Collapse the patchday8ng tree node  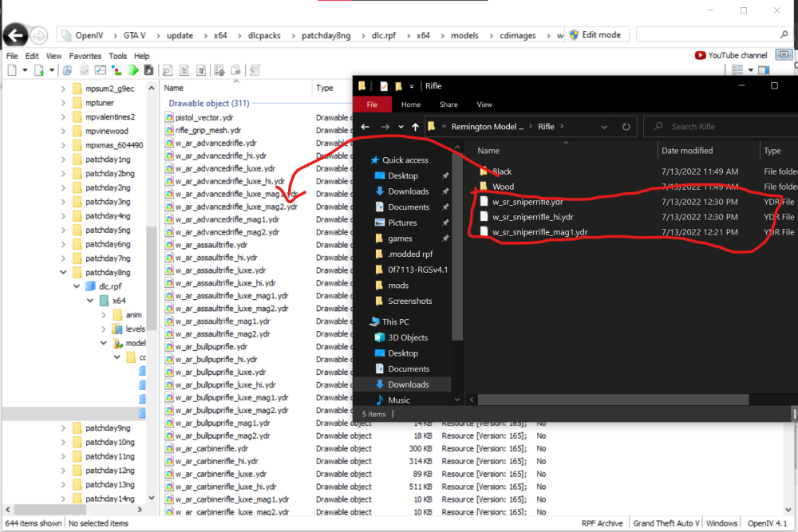pyautogui.click(x=63, y=272)
